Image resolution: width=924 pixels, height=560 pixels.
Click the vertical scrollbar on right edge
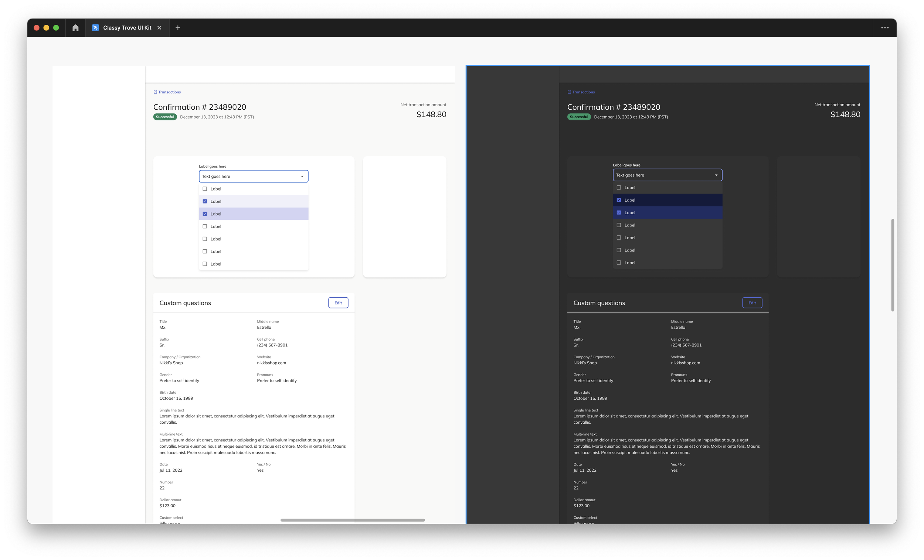pyautogui.click(x=893, y=265)
